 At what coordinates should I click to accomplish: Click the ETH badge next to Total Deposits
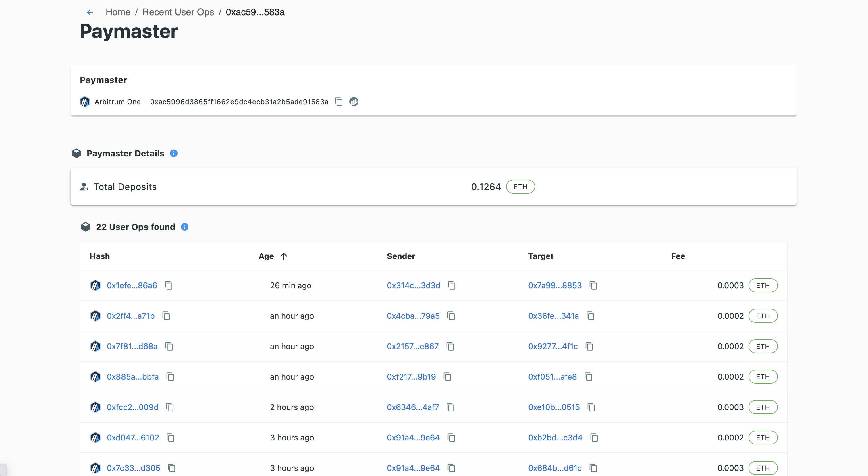tap(520, 187)
